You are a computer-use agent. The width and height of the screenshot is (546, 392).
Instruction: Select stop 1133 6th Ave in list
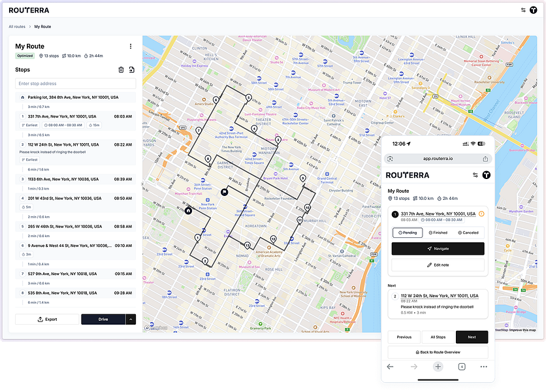coord(76,179)
